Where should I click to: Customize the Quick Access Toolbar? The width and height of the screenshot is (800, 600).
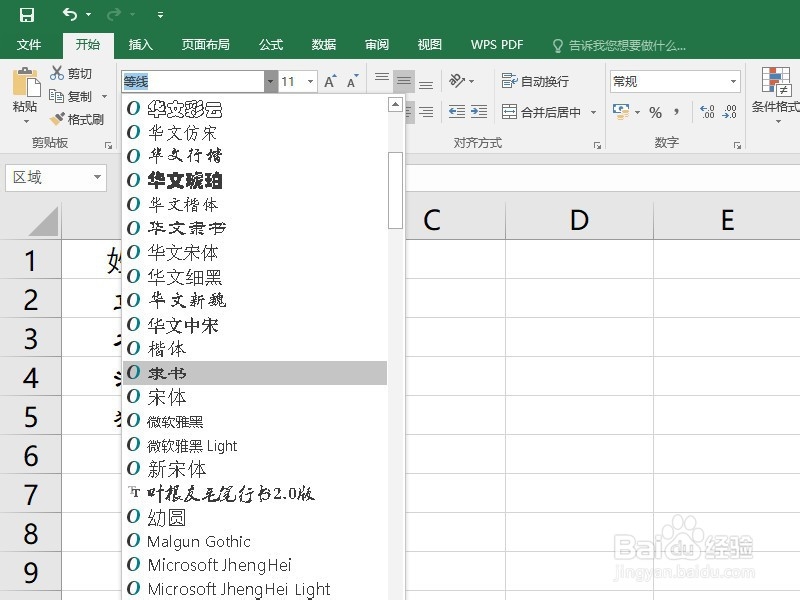[160, 15]
